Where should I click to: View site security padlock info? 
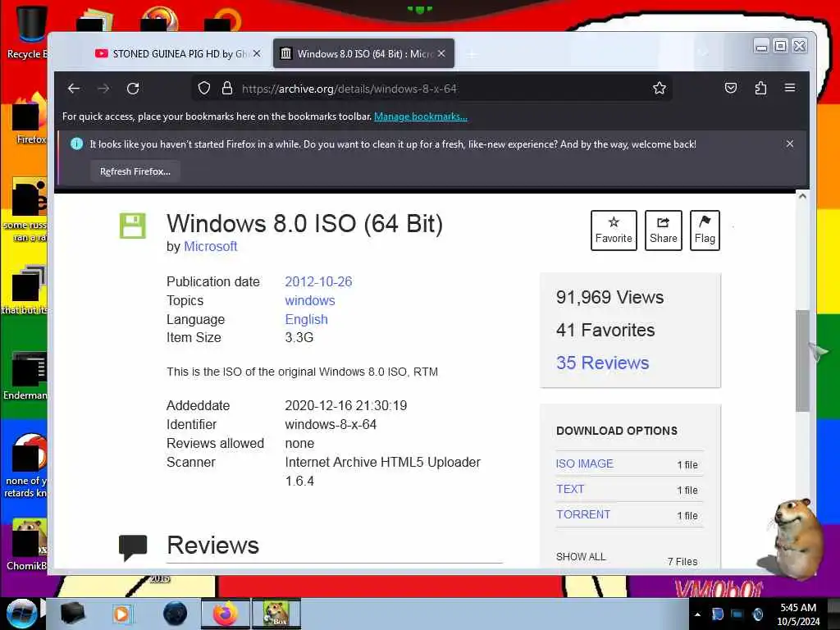(227, 88)
